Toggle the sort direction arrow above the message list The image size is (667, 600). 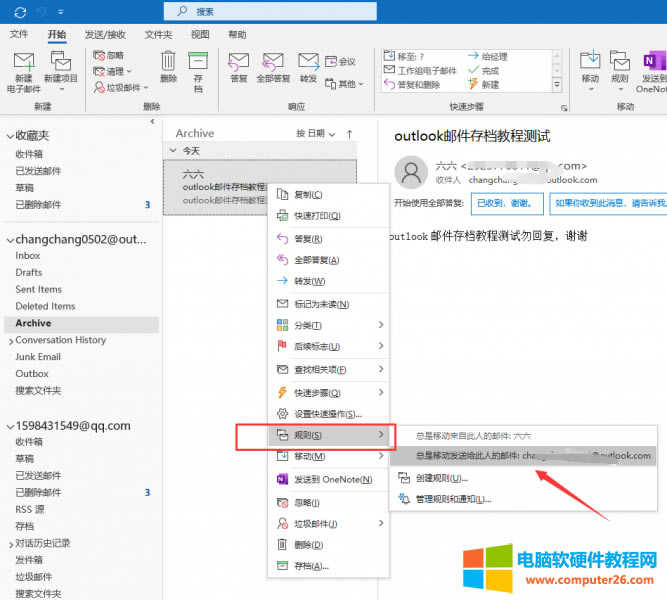click(349, 133)
